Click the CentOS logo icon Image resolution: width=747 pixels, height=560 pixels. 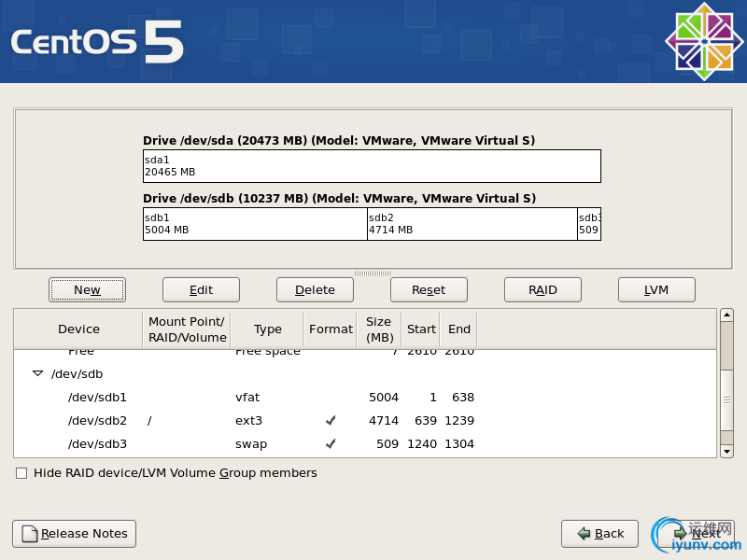[x=704, y=42]
